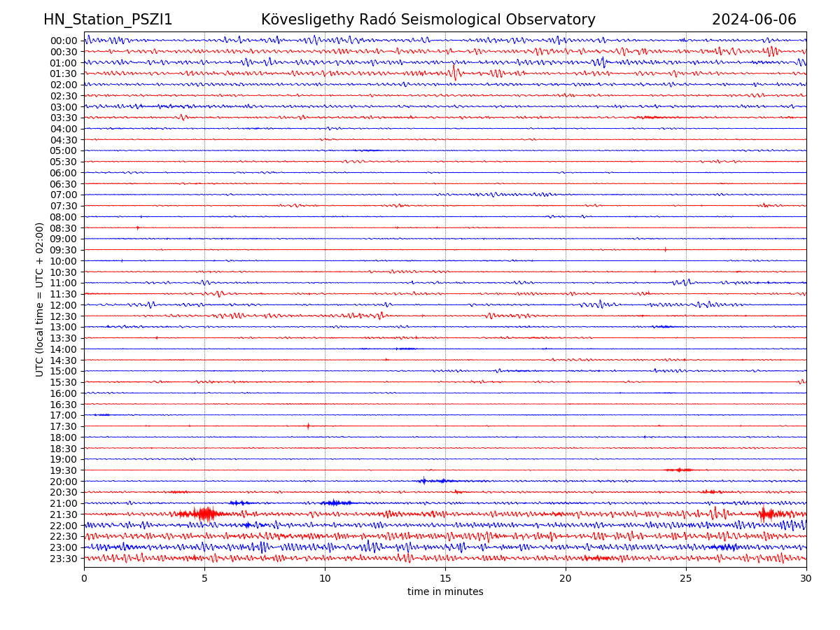The image size is (840, 630).
Task: Click the vertical UTC local time axis label
Action: pyautogui.click(x=40, y=300)
